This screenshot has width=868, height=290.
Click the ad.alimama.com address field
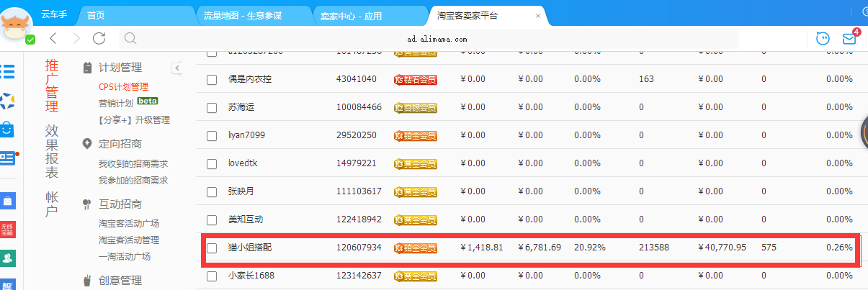coord(437,39)
